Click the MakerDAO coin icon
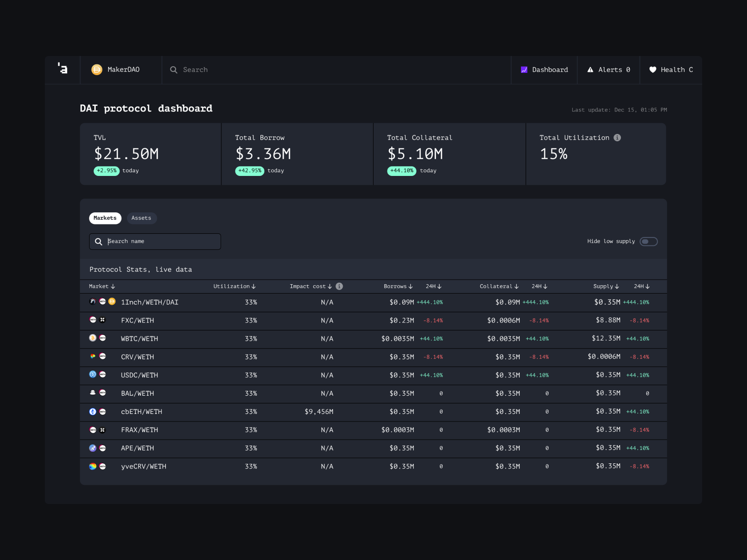 [x=97, y=70]
